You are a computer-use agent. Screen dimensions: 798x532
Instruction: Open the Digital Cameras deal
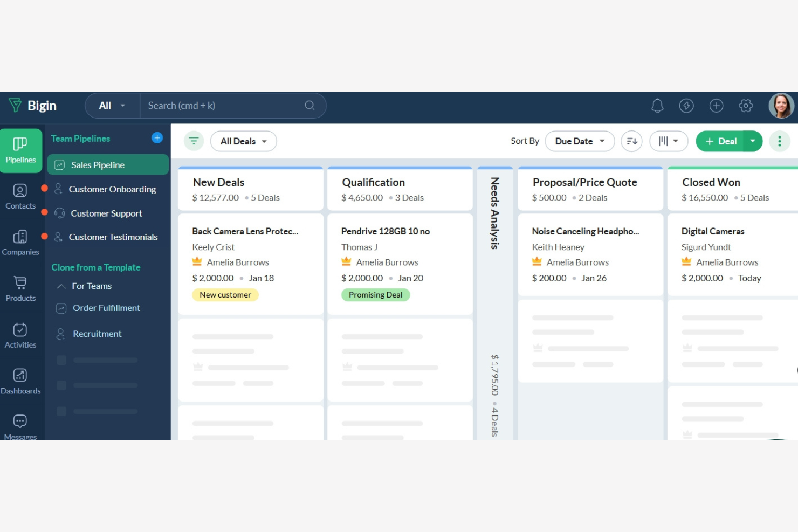pyautogui.click(x=713, y=231)
